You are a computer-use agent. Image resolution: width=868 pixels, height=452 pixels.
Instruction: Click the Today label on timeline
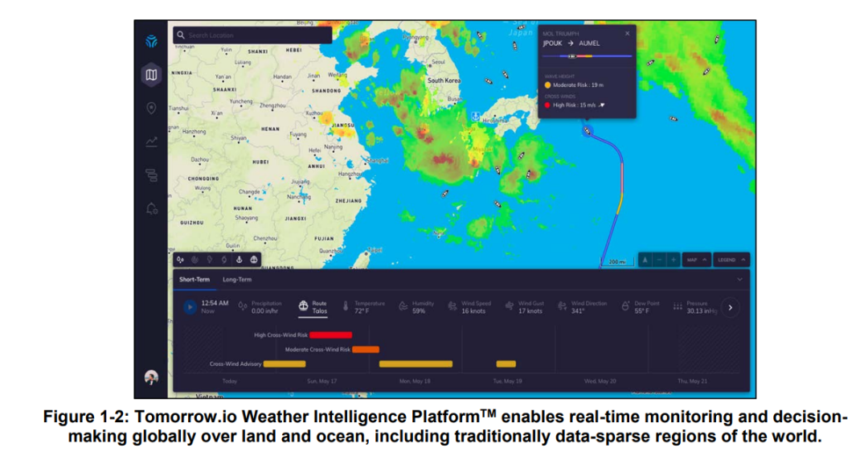(229, 381)
